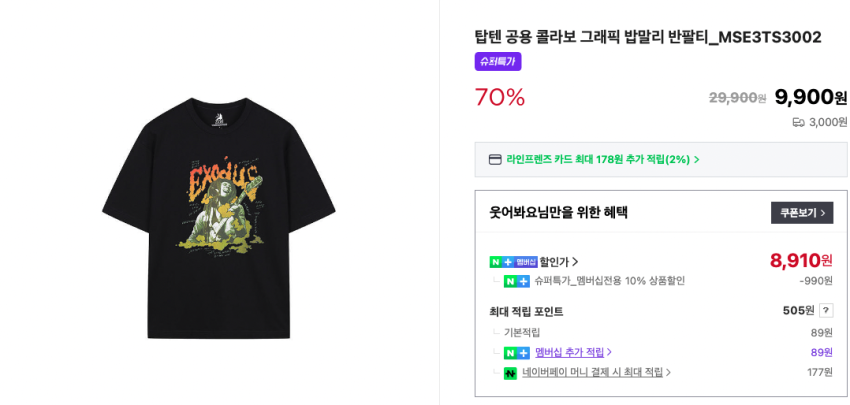Click the green Naver Pay N icon
This screenshot has width=850, height=405.
510,373
